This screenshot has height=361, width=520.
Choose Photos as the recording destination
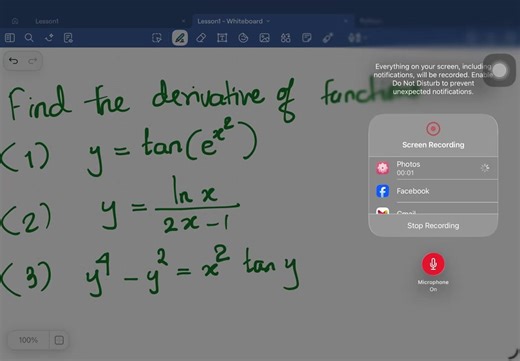[433, 168]
